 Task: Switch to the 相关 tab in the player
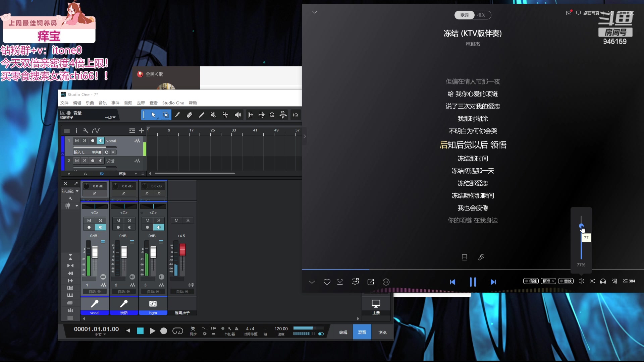click(482, 15)
